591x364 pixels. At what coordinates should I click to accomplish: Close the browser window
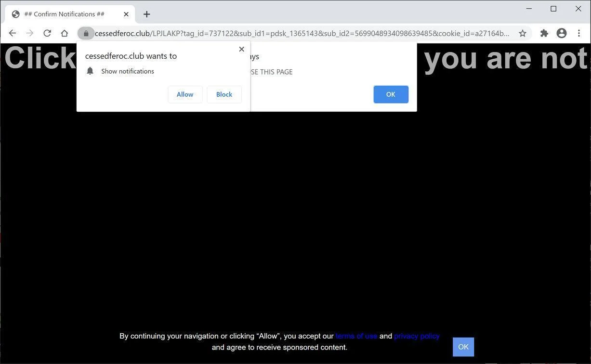click(578, 9)
